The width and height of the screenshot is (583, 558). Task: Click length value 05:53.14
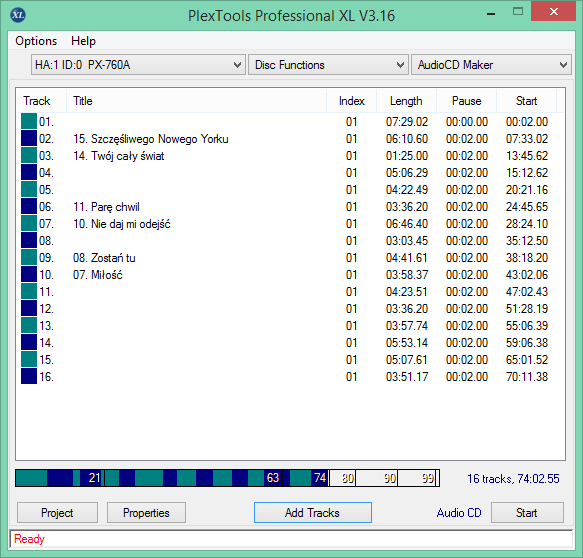(x=407, y=342)
